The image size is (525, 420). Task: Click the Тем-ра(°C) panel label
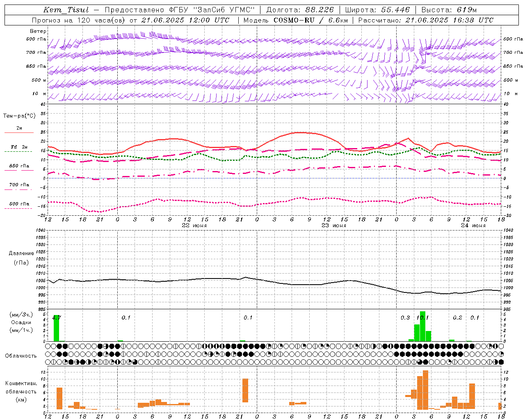19,116
